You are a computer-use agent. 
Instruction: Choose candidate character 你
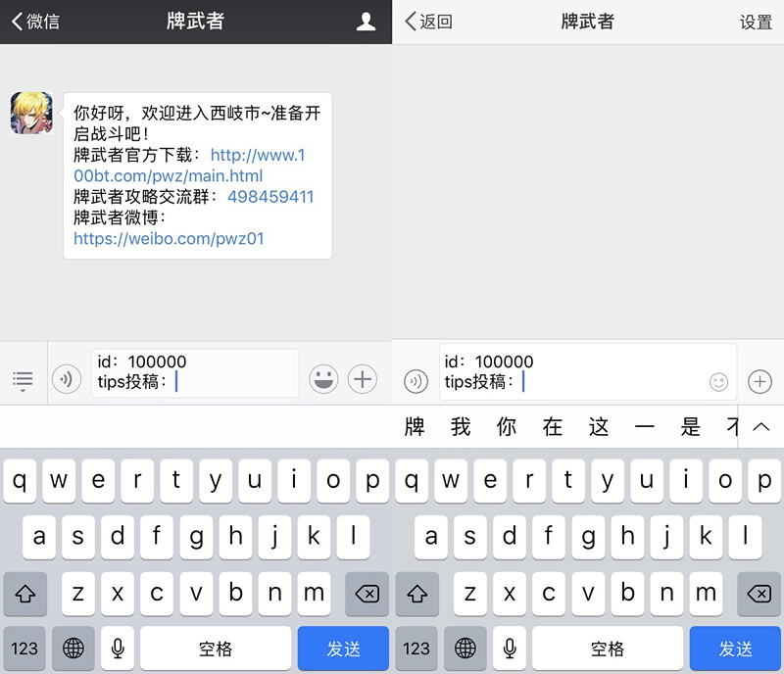pyautogui.click(x=507, y=427)
